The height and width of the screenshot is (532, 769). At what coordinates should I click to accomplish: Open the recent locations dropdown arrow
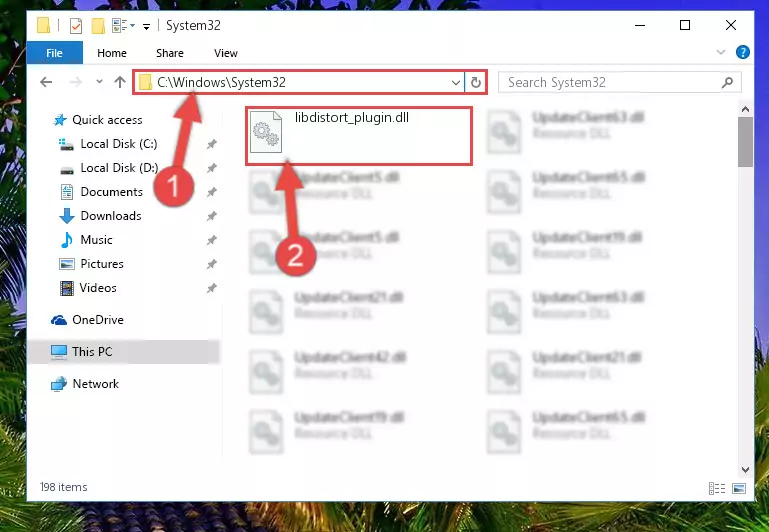pyautogui.click(x=99, y=82)
